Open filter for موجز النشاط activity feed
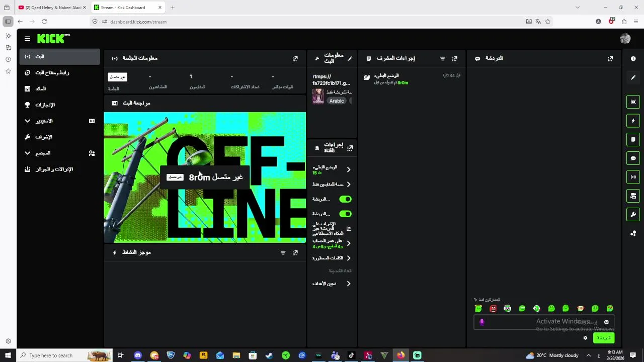 click(x=283, y=252)
